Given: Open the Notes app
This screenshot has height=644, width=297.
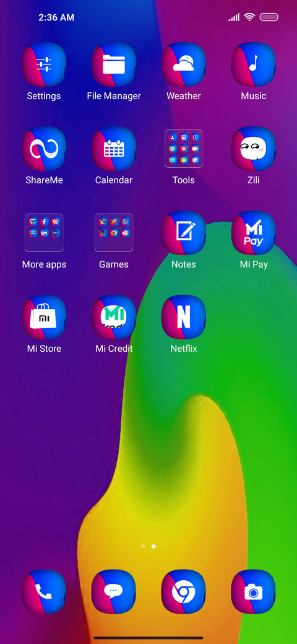Looking at the screenshot, I should 183,233.
